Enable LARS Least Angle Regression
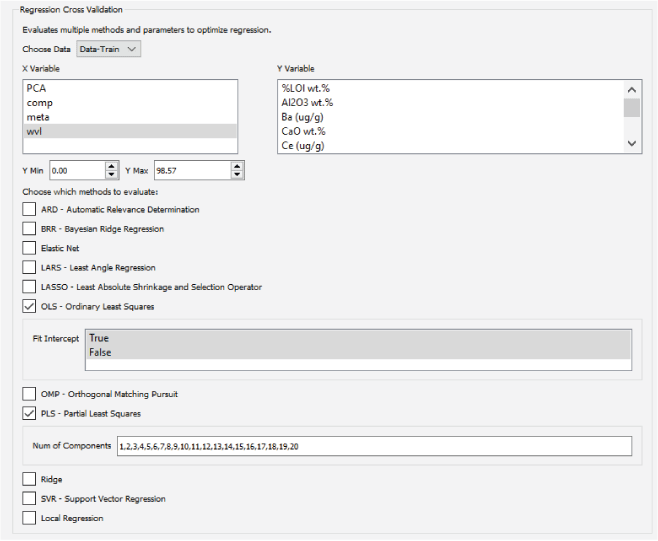This screenshot has height=541, width=658. (x=28, y=268)
